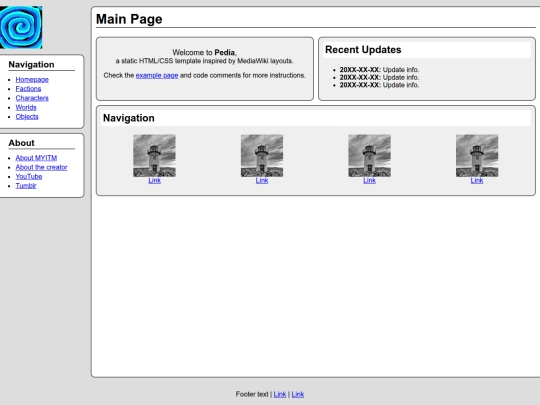540x405 pixels.
Task: Click the bold Pedia welcome text
Action: [225, 53]
